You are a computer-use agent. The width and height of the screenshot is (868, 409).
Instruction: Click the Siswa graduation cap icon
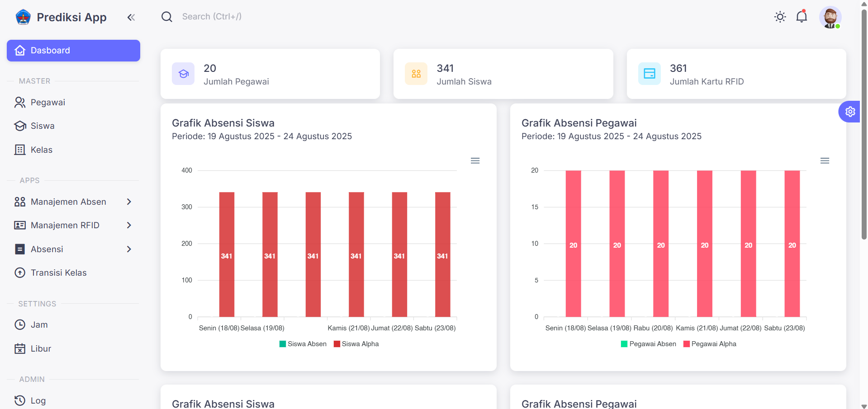pyautogui.click(x=20, y=126)
